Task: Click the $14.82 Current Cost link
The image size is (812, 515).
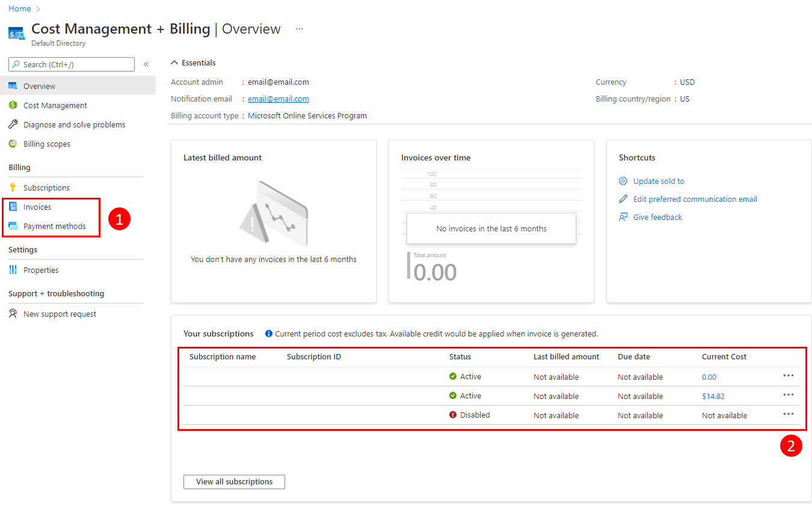Action: pos(713,397)
